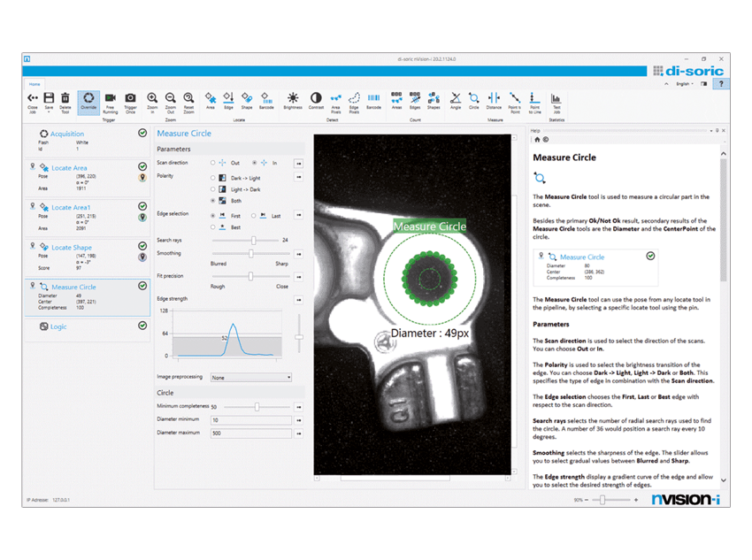This screenshot has height=560, width=752.
Task: Add a Locate Edge tool
Action: 229,101
